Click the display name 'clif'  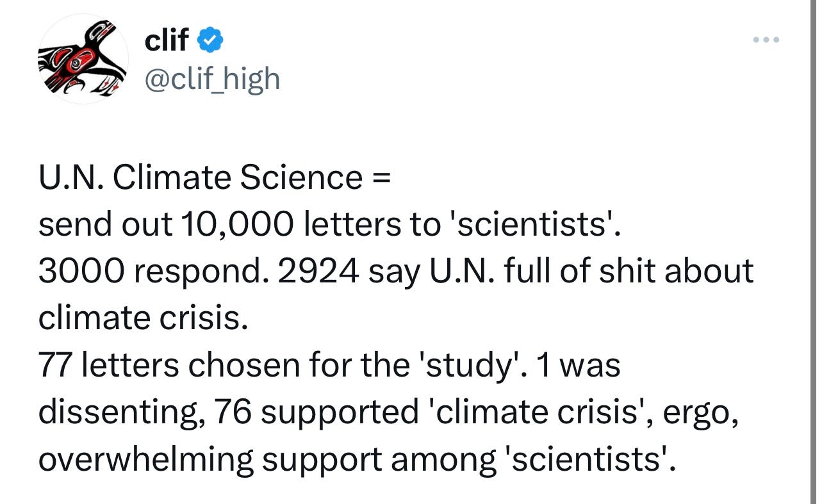pos(167,40)
